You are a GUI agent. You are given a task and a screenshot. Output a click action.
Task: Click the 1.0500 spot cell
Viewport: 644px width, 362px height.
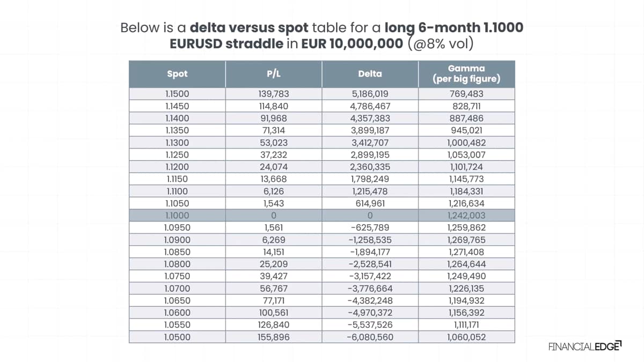(177, 337)
